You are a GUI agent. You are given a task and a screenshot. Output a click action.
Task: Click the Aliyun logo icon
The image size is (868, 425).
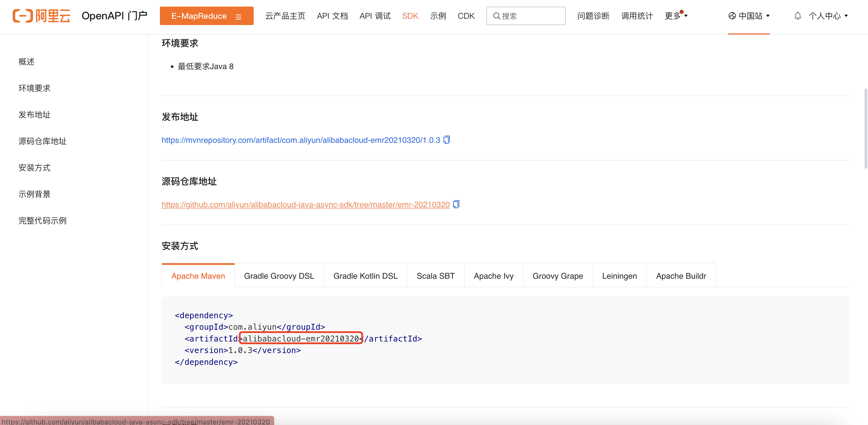click(x=22, y=16)
